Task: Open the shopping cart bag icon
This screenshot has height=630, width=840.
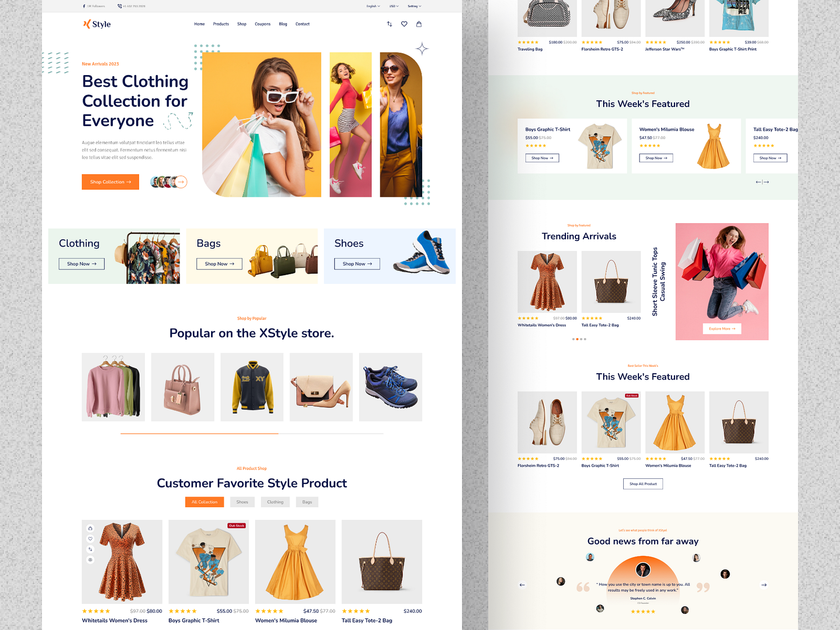Action: coord(418,24)
